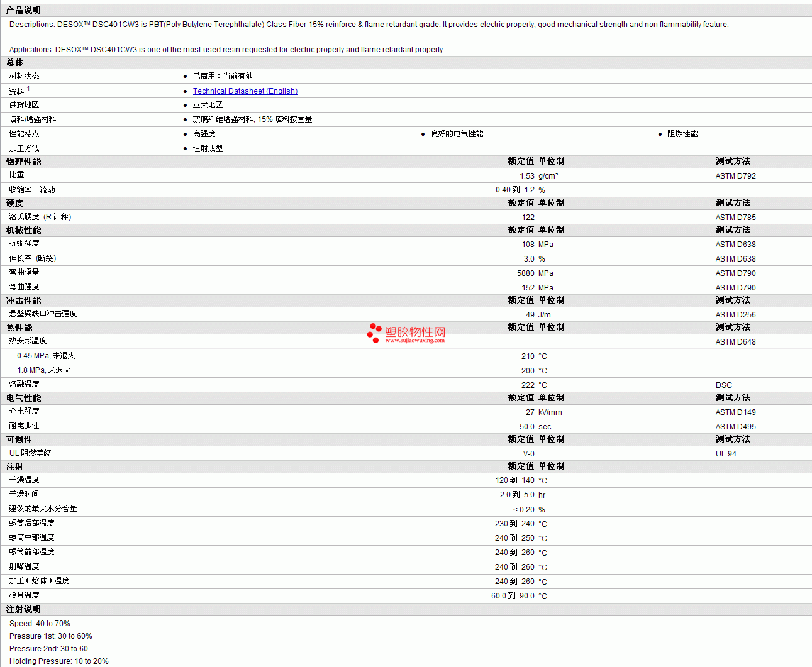Click the 建议的最大水分含量 row label
Viewport: 812px width, 667px height.
pyautogui.click(x=43, y=509)
